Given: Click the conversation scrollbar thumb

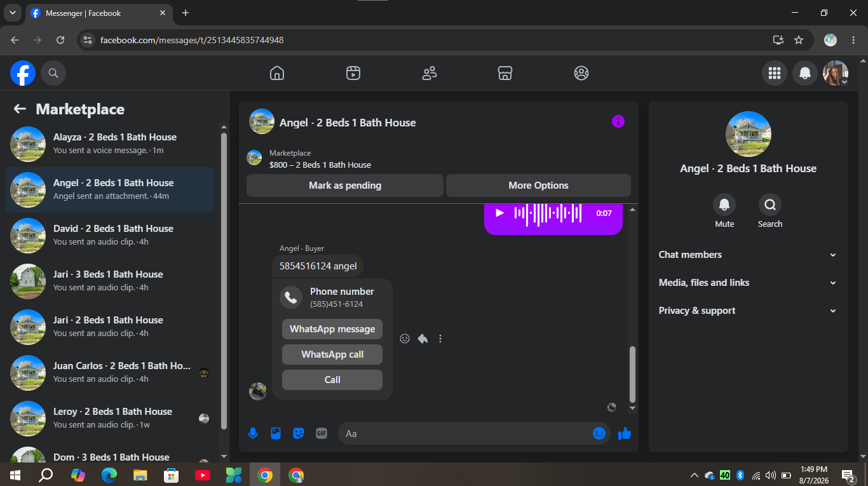Looking at the screenshot, I should click(632, 375).
